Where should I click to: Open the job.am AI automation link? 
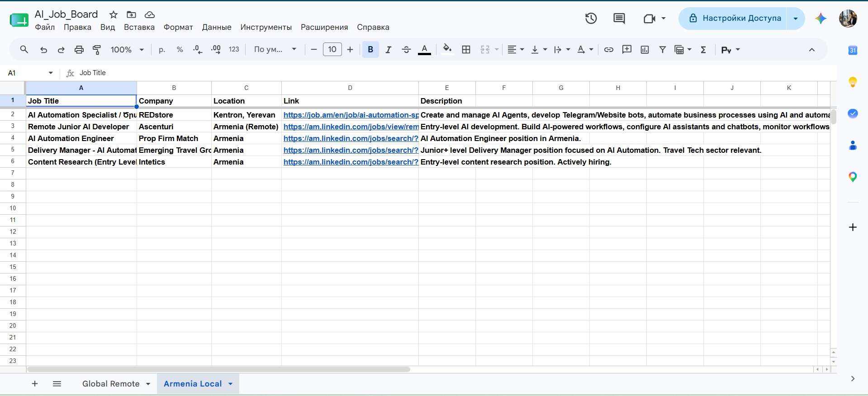pyautogui.click(x=351, y=115)
